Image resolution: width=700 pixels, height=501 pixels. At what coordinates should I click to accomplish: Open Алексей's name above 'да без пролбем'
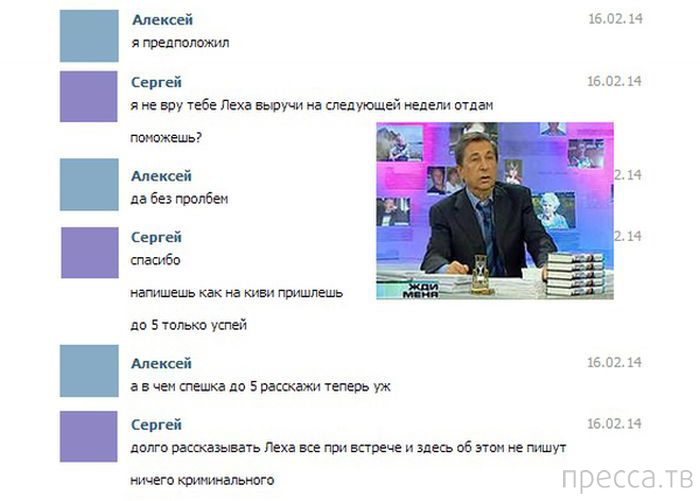[x=161, y=176]
